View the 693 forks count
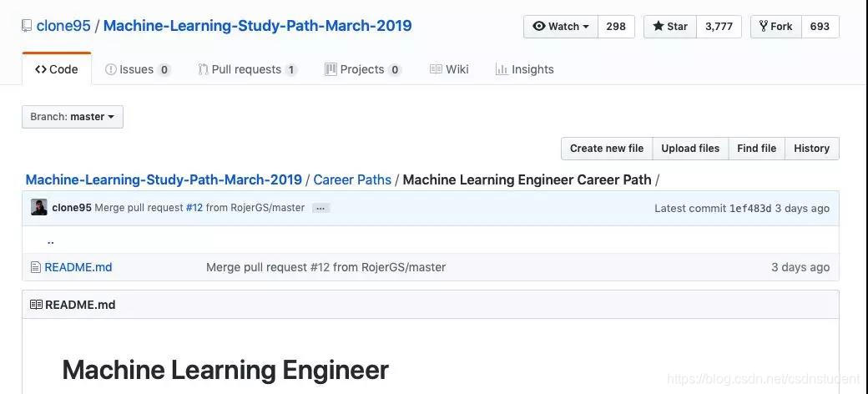Screen dimensions: 868x394 click(x=820, y=27)
